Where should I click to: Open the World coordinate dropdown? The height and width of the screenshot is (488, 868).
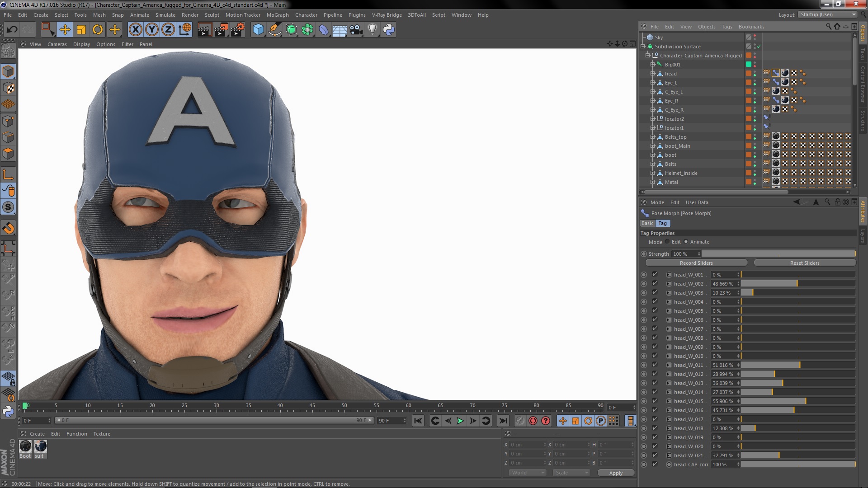(x=528, y=473)
